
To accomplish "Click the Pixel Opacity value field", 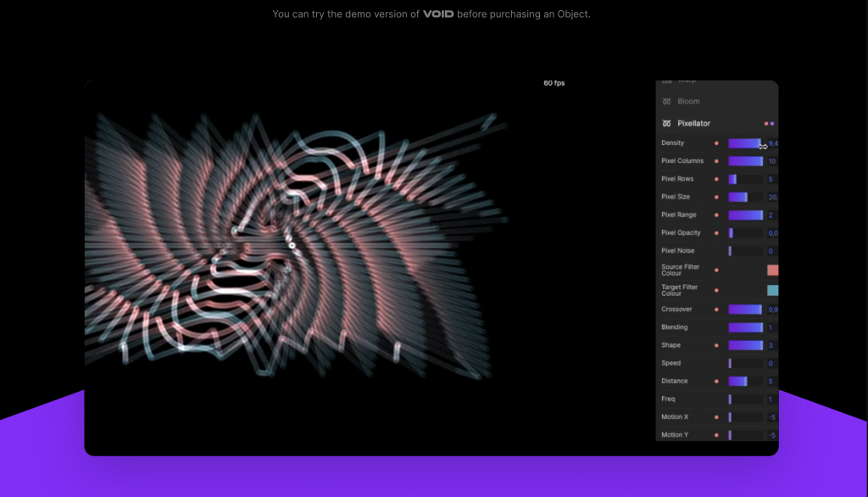I will (772, 233).
